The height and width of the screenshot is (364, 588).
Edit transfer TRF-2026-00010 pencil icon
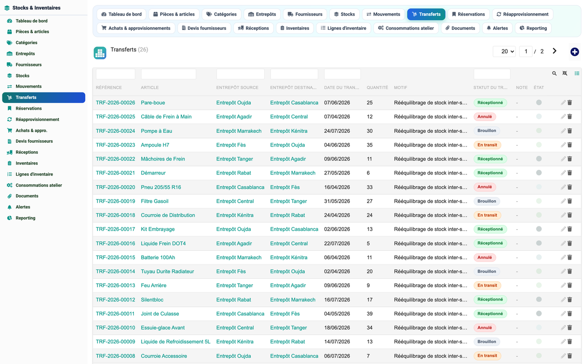tap(563, 328)
